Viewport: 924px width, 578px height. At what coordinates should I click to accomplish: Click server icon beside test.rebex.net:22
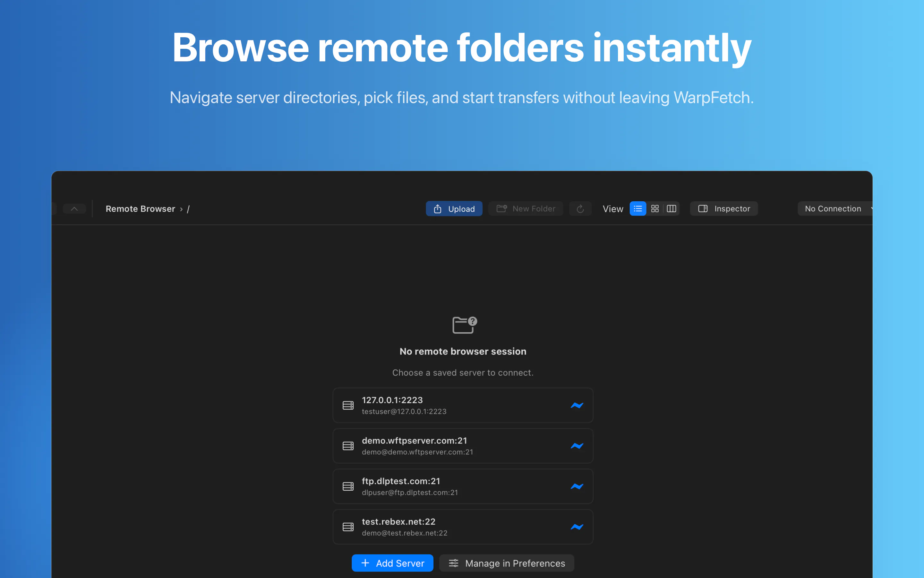point(348,527)
